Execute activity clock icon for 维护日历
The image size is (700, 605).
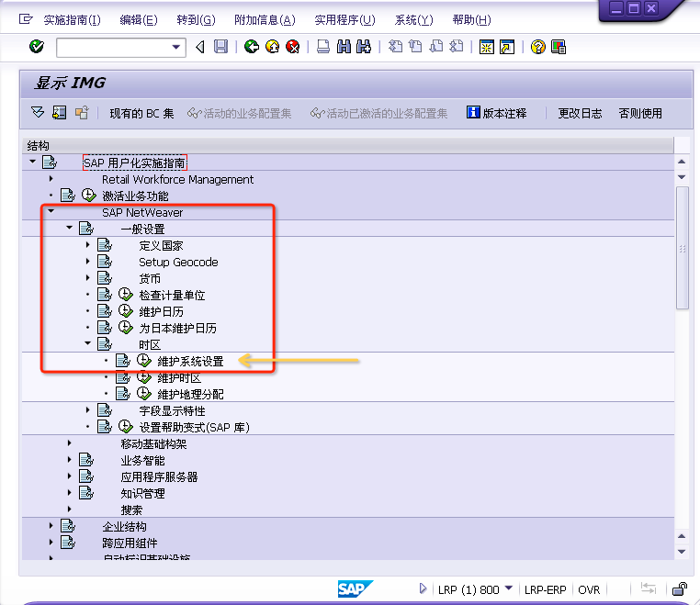(x=126, y=311)
